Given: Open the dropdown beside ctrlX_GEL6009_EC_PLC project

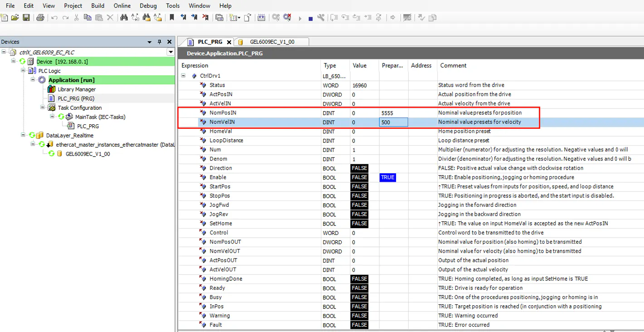Looking at the screenshot, I should tap(170, 52).
